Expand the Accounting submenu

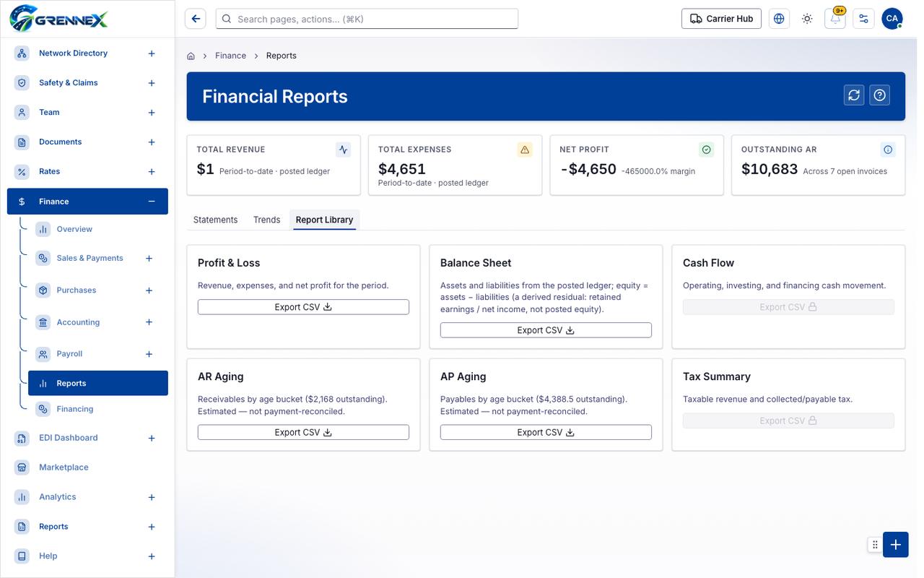click(149, 322)
